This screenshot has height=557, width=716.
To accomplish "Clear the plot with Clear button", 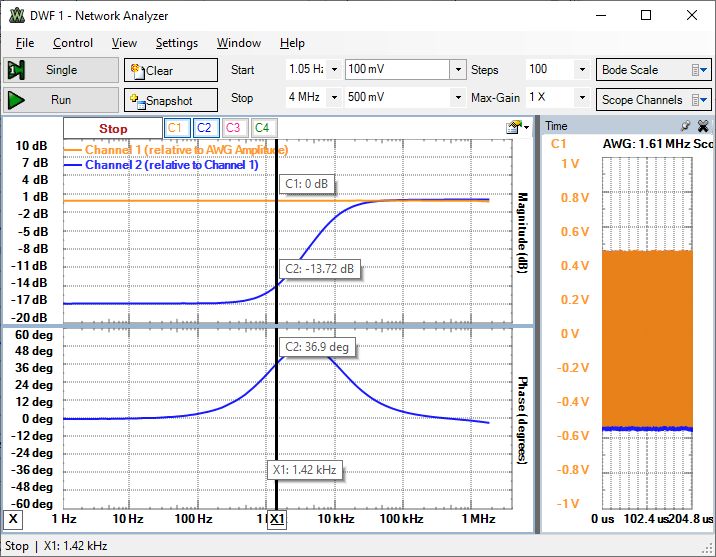I will pos(170,70).
